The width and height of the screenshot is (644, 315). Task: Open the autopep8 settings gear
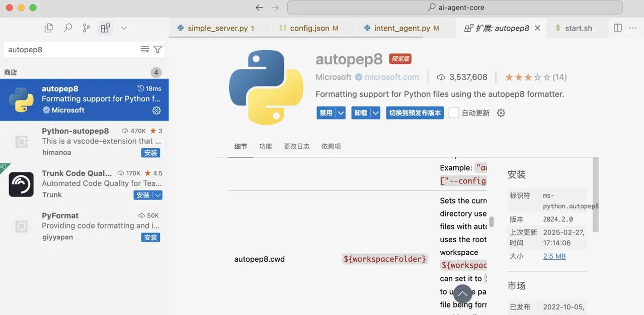501,113
